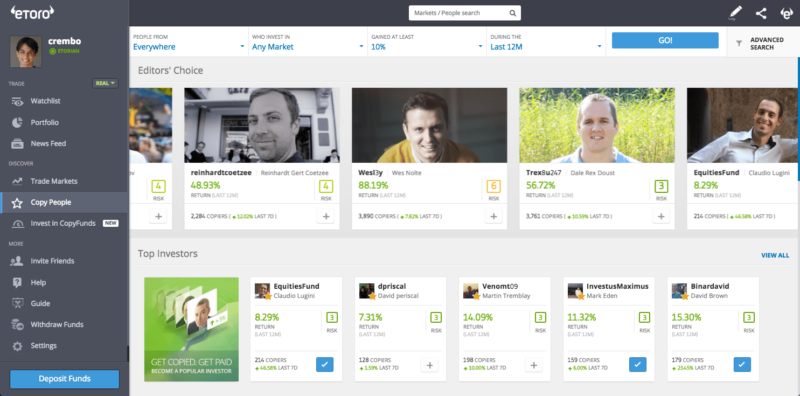Click the GO! search button

(x=665, y=40)
